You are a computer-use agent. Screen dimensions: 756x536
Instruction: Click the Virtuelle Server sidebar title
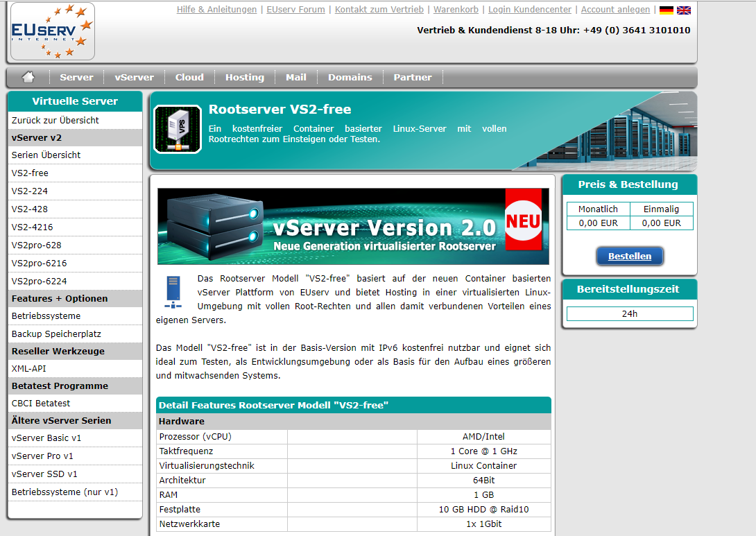tap(75, 101)
